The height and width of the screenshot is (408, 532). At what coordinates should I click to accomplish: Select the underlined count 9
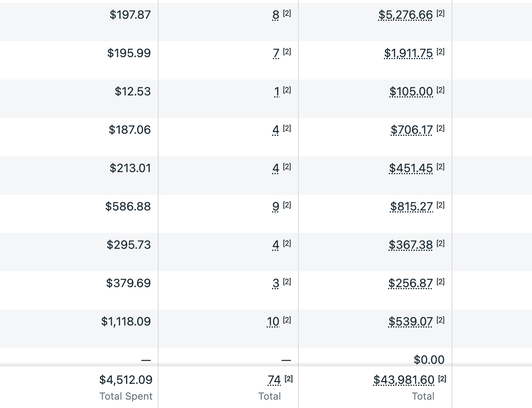tap(275, 207)
